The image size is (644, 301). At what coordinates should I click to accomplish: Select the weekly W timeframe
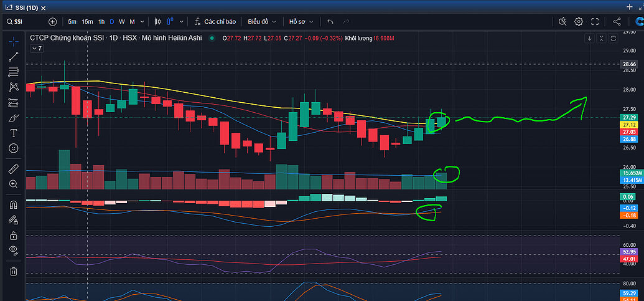[x=121, y=22]
